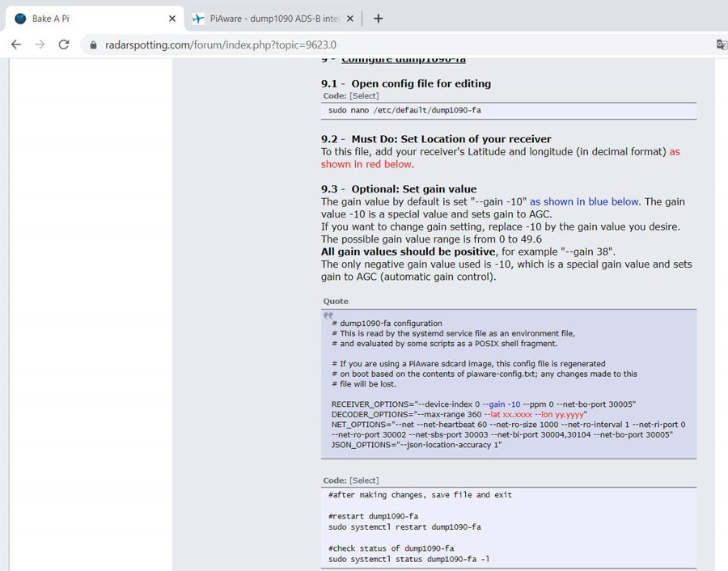Screen dimensions: 728x571
Task: Click the Configure dump1090-fa heading link
Action: (404, 60)
